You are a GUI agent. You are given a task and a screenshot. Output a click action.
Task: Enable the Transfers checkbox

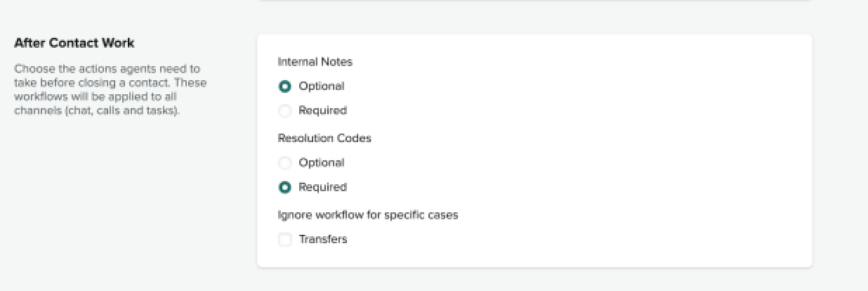coord(284,240)
